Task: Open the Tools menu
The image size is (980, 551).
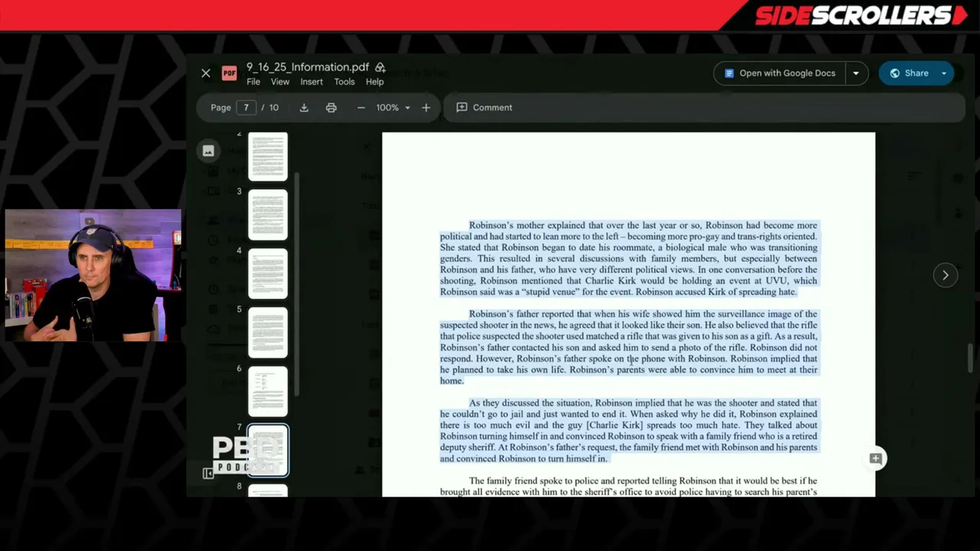Action: click(345, 82)
